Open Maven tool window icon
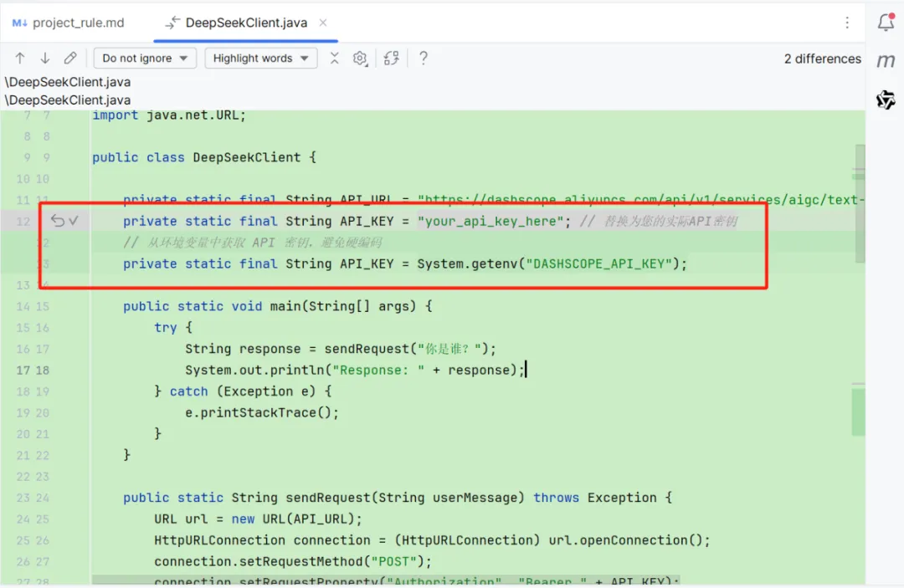Image resolution: width=904 pixels, height=588 pixels. pos(886,60)
